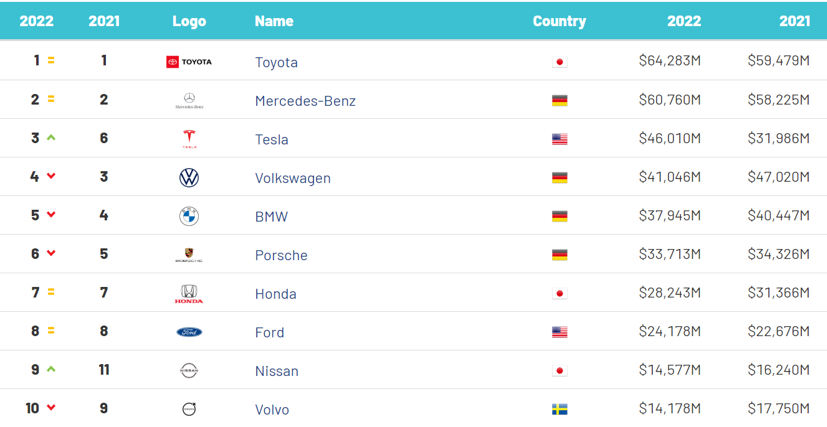Click the US flag beside Tesla
The width and height of the screenshot is (827, 427).
(559, 139)
